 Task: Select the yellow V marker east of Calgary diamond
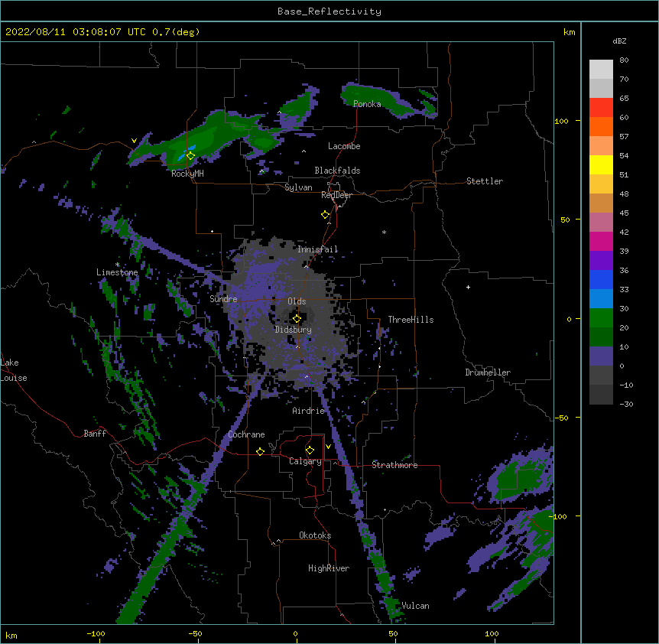328,447
